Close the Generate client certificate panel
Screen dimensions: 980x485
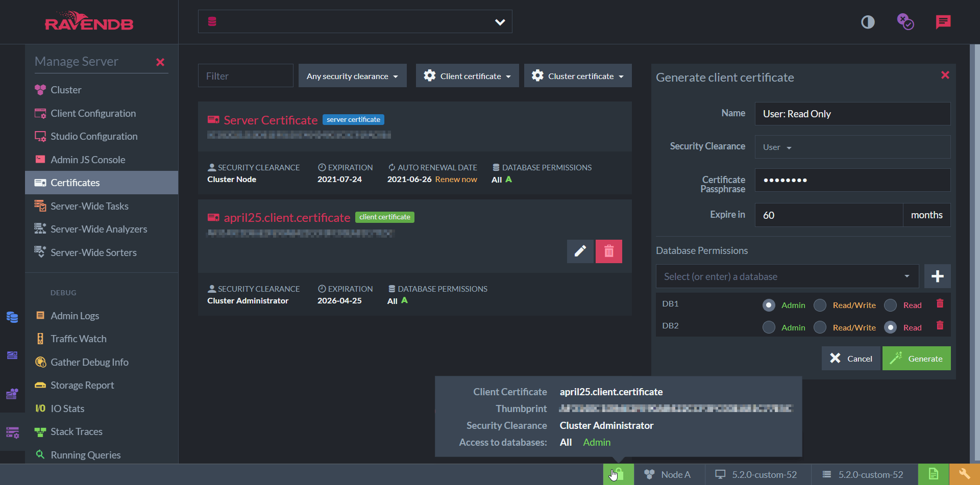945,75
